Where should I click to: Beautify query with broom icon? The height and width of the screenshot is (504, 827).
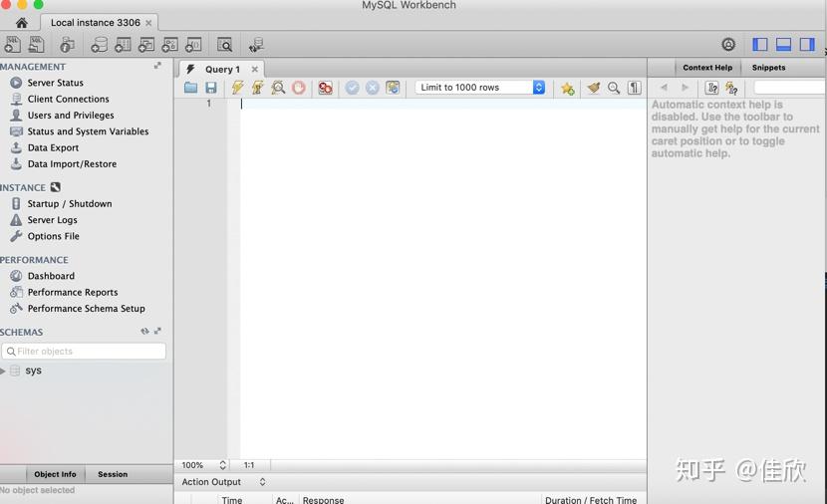pos(594,88)
